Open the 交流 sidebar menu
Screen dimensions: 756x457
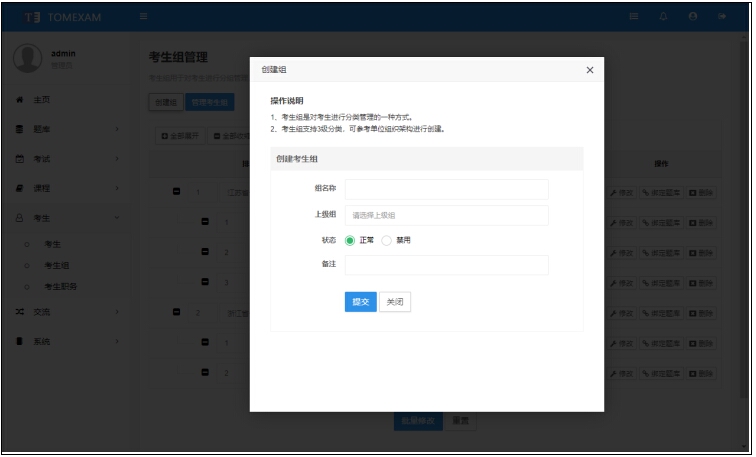(x=41, y=312)
